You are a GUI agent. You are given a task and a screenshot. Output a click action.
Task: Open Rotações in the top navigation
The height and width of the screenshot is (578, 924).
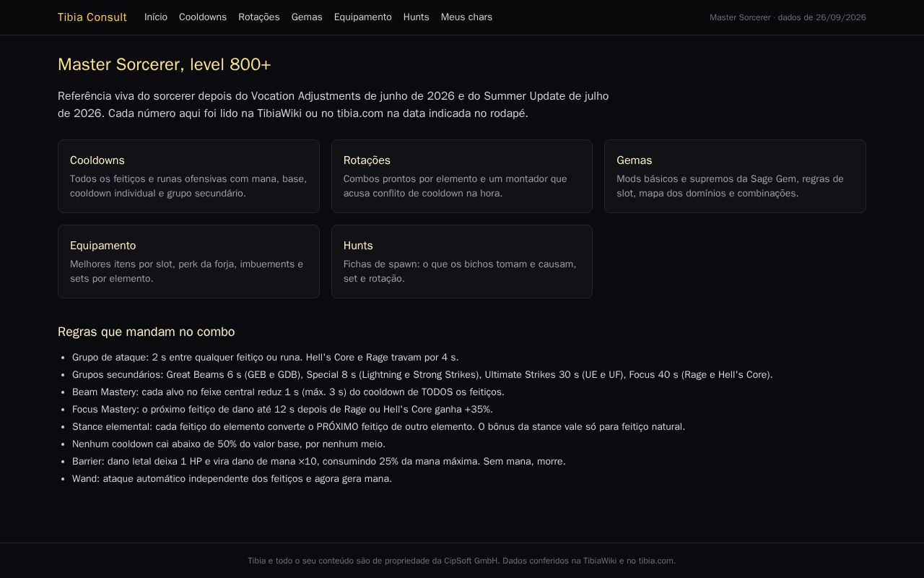(259, 17)
